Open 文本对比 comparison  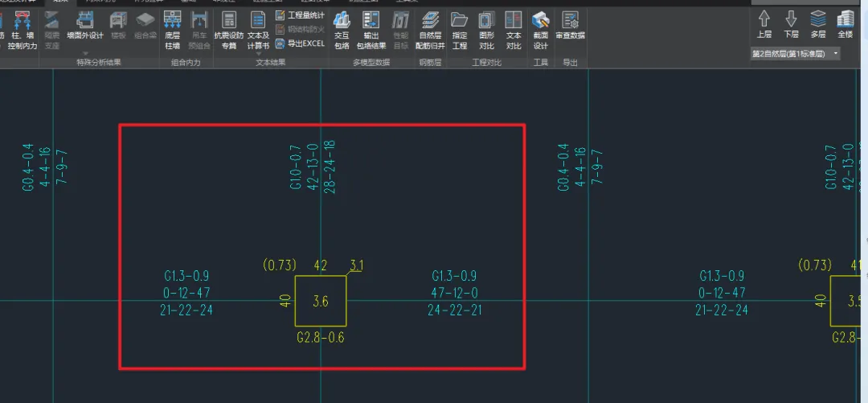[514, 31]
